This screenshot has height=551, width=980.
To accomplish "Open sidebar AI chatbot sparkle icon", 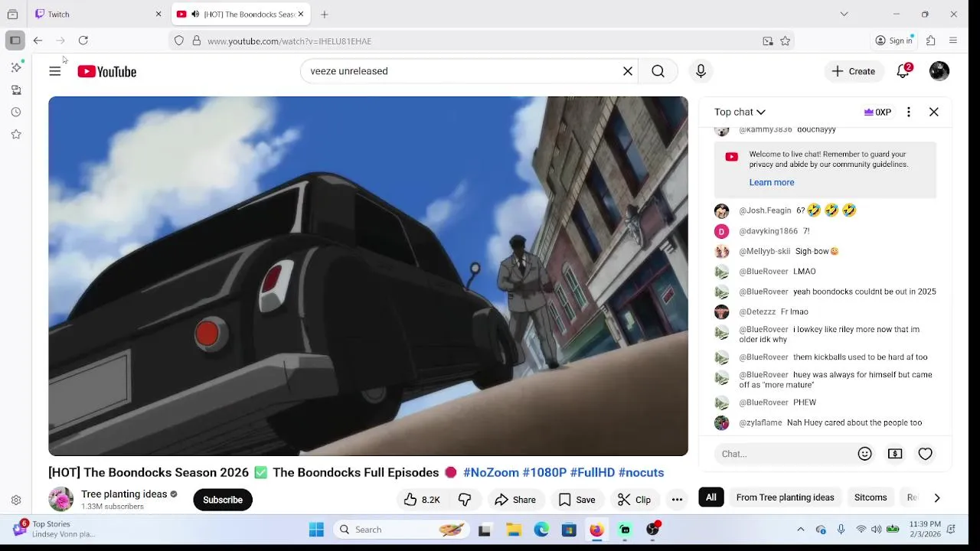I will (16, 67).
